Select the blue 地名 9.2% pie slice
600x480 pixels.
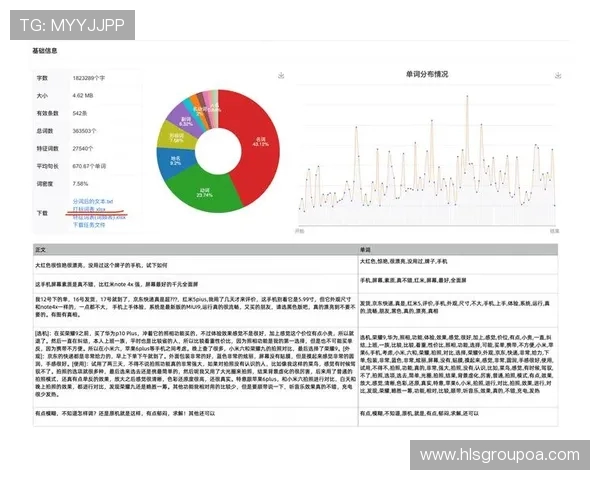tap(176, 161)
